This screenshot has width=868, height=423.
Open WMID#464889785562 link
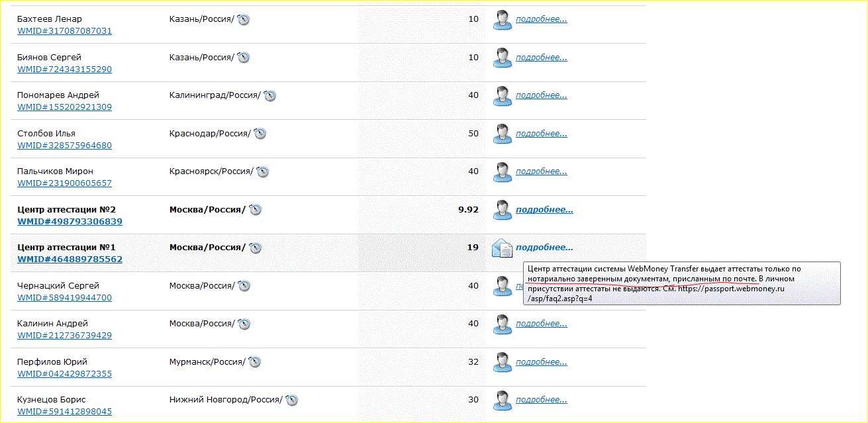[x=70, y=259]
